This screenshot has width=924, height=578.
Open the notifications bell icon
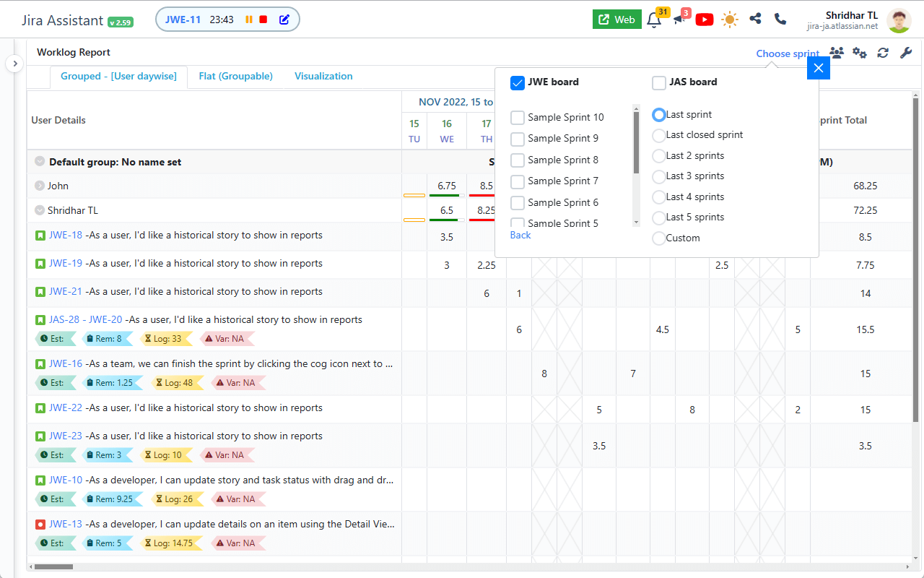[653, 20]
